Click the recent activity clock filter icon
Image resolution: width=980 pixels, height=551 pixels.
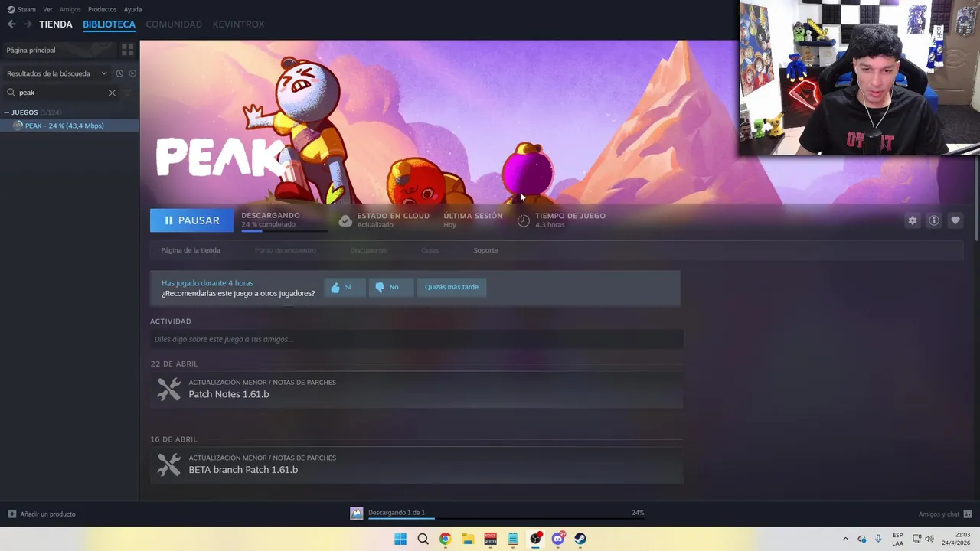(x=119, y=73)
